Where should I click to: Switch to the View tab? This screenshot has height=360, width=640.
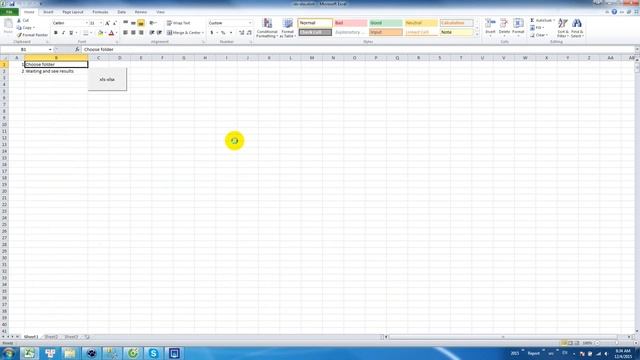click(x=160, y=12)
